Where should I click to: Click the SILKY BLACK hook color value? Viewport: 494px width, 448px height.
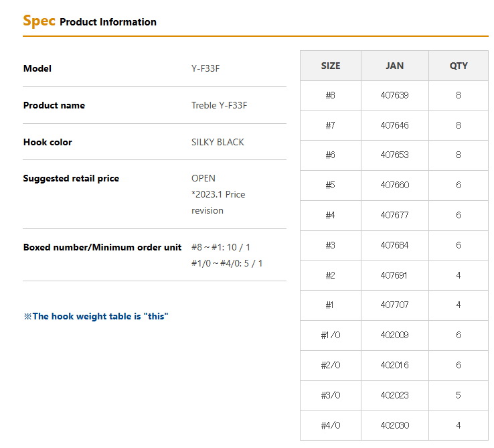pyautogui.click(x=218, y=142)
